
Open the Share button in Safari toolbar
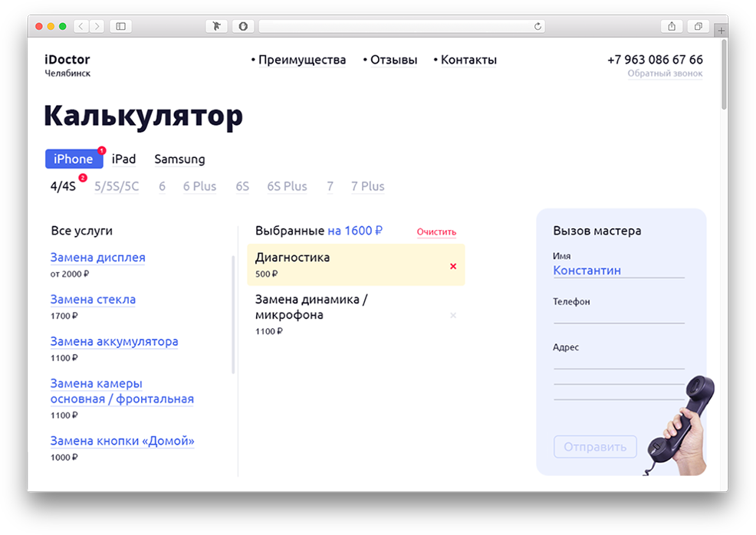672,26
